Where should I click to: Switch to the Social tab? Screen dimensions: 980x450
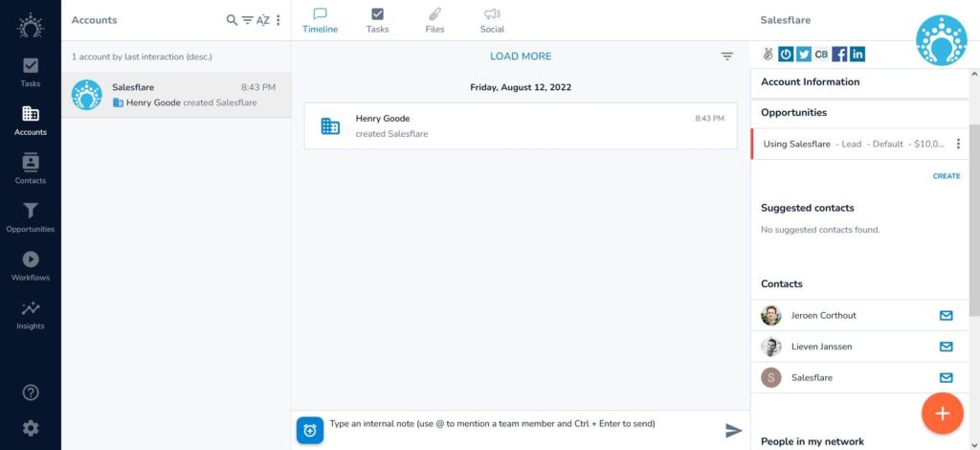coord(492,21)
